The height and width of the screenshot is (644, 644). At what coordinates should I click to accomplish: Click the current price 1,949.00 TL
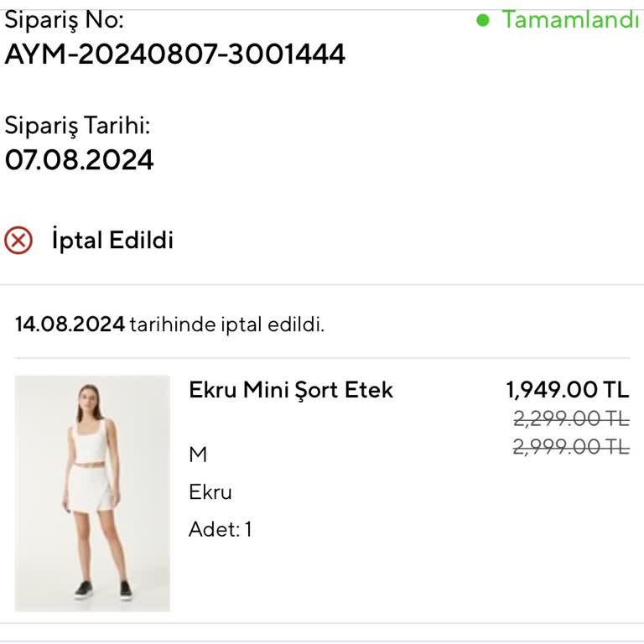coord(567,390)
